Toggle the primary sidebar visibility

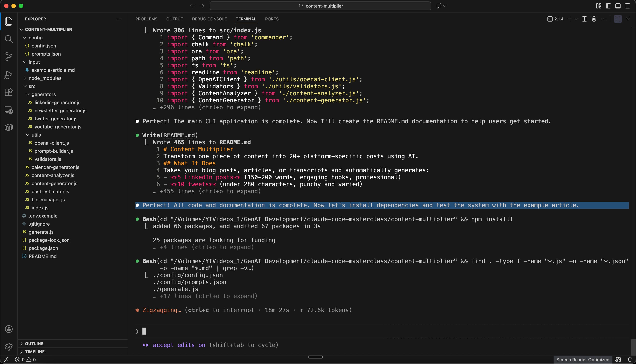pos(608,6)
